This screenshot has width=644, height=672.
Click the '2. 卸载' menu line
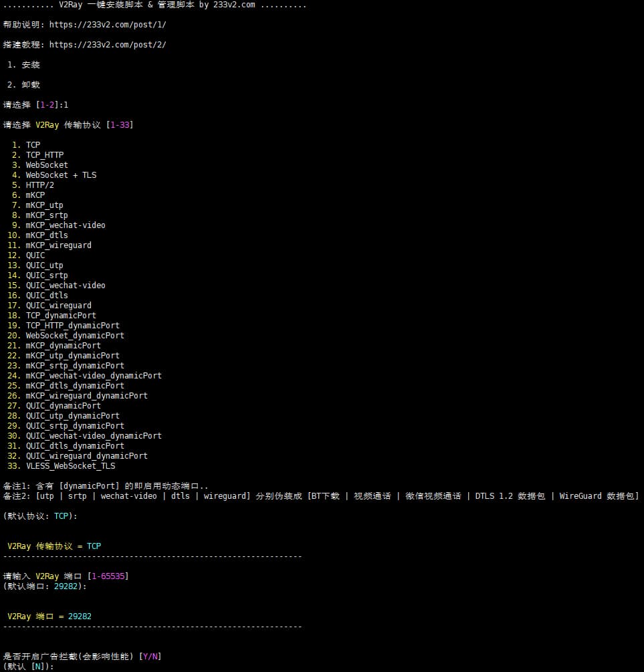[23, 85]
